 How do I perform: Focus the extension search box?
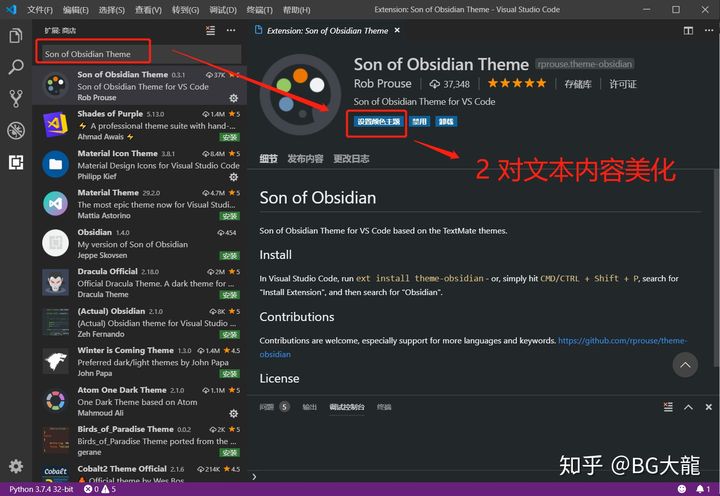139,54
